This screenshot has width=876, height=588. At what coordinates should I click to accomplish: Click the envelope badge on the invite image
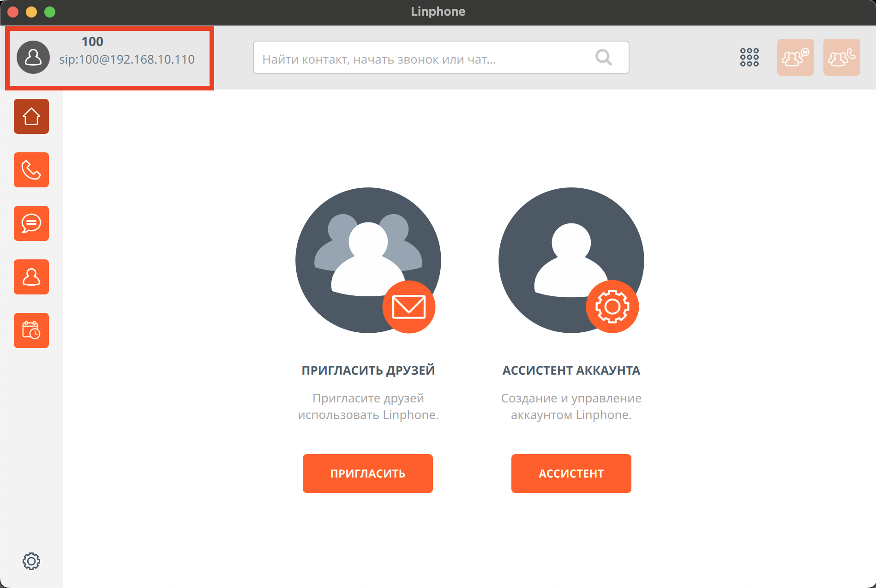(x=409, y=307)
